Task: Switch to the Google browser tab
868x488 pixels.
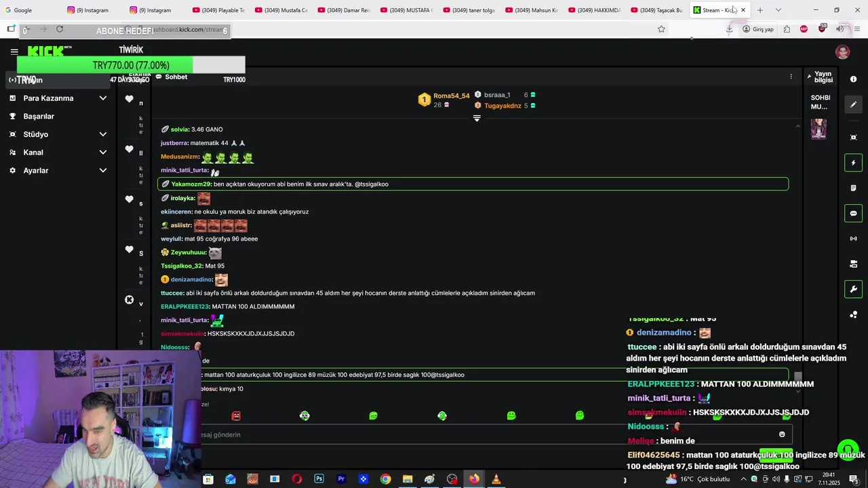Action: click(x=31, y=10)
